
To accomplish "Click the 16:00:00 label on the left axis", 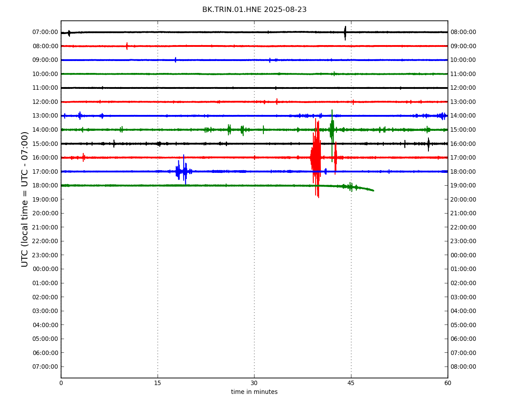I will pyautogui.click(x=45, y=158).
